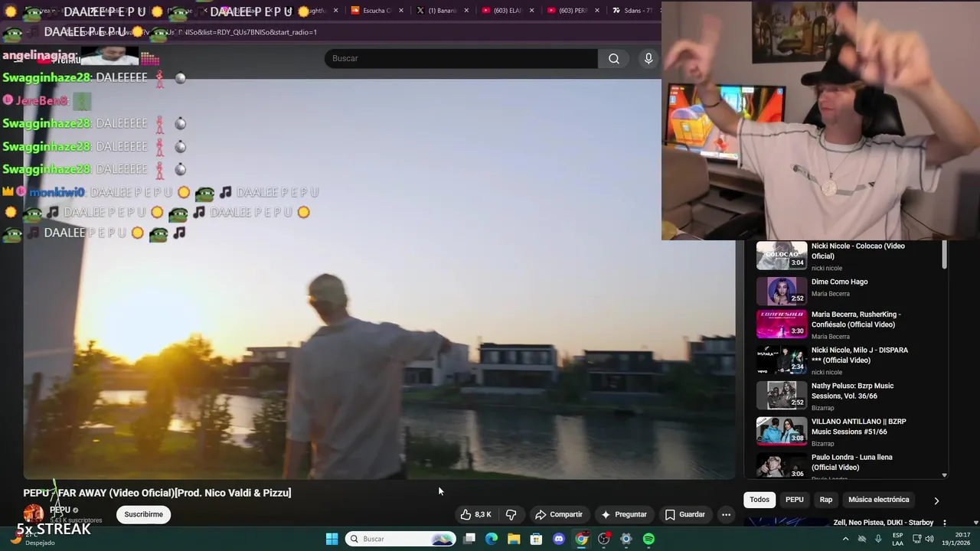Click the network icon in system tray

click(916, 539)
